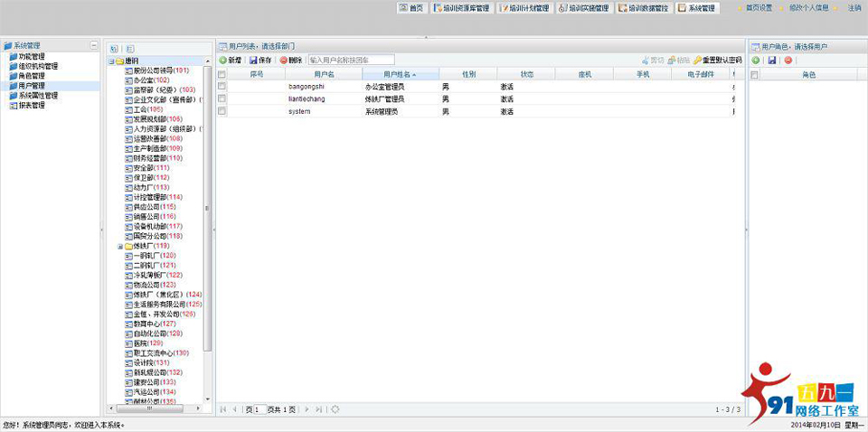Click the 新增 add user button
This screenshot has width=868, height=432.
[x=231, y=60]
